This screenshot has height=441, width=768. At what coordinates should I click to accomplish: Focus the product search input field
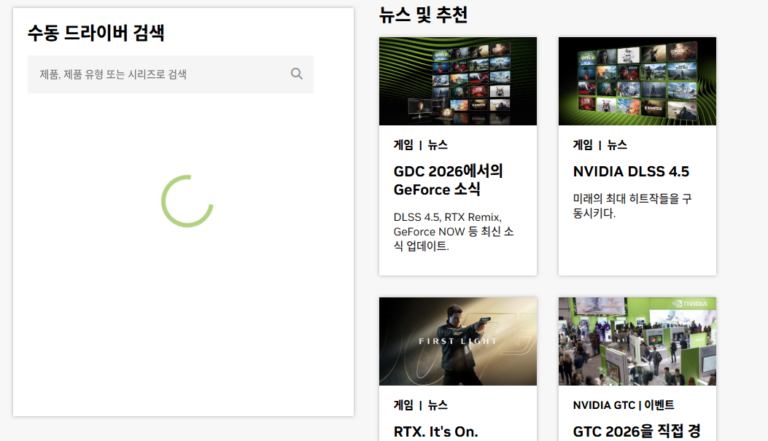click(170, 74)
